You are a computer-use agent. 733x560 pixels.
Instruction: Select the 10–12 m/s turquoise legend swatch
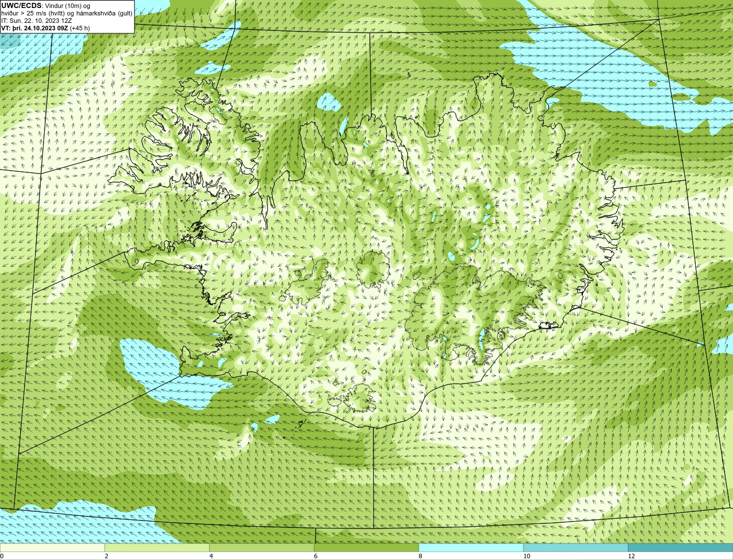pos(576,548)
